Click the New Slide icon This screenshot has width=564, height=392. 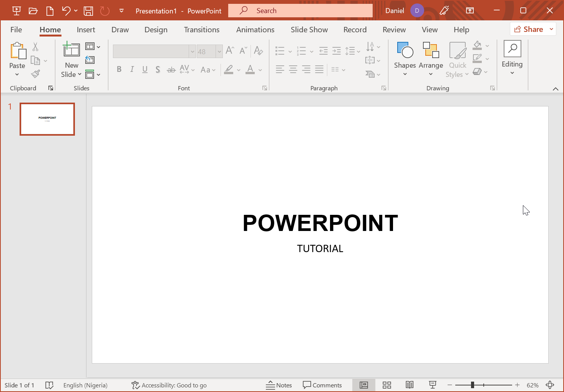tap(71, 50)
